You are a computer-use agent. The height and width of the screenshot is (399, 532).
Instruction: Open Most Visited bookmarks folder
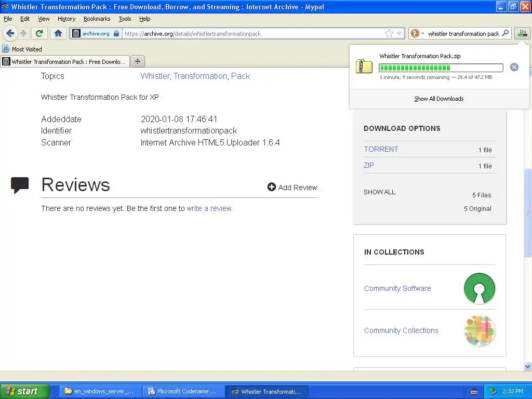22,49
